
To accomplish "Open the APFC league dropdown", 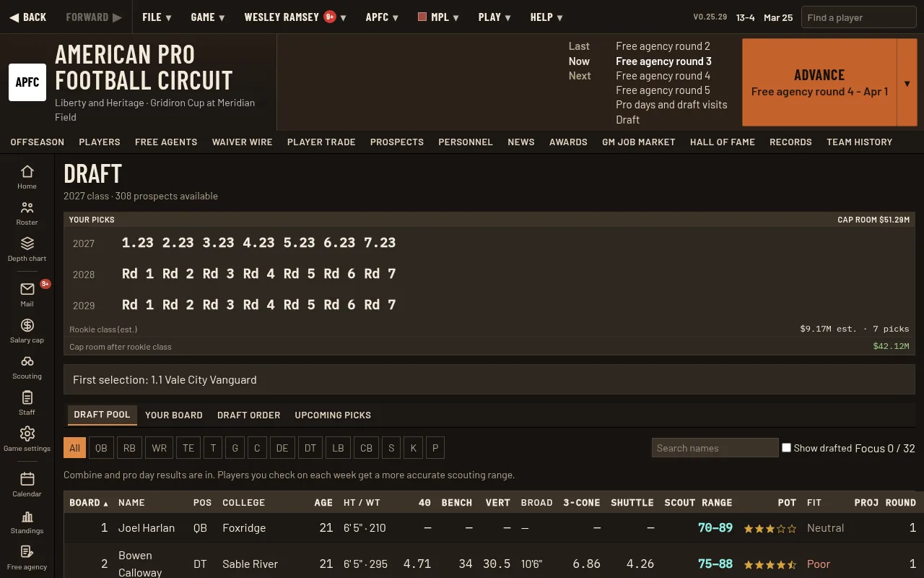I will click(382, 17).
